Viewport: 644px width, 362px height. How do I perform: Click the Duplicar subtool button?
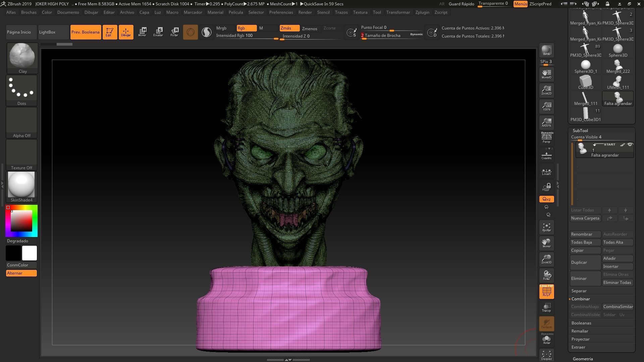click(x=586, y=262)
